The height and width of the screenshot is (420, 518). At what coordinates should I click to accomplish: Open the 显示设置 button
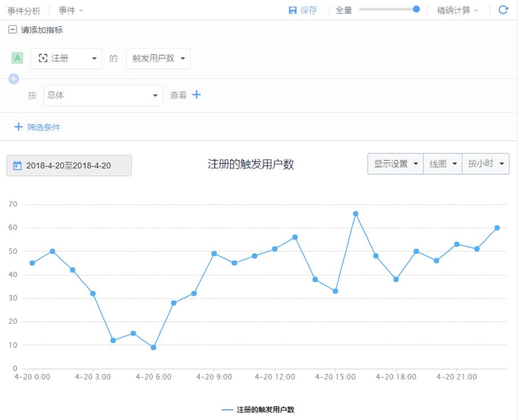[x=395, y=164]
